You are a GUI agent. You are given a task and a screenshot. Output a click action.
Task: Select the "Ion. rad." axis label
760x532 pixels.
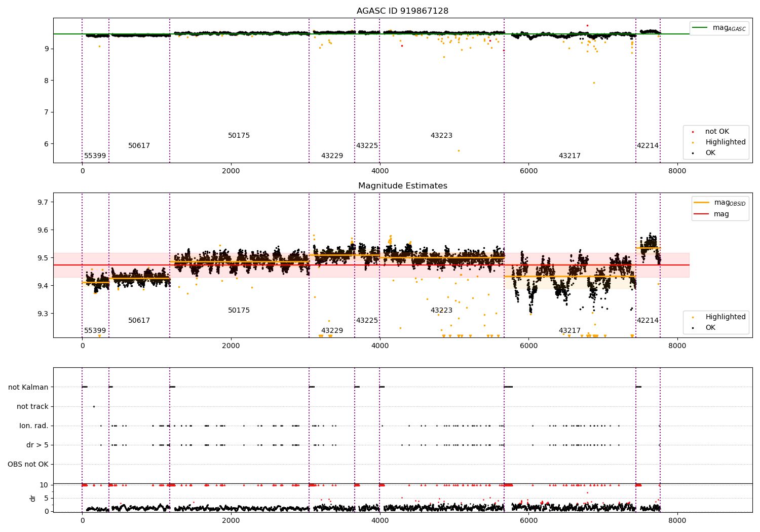(34, 426)
